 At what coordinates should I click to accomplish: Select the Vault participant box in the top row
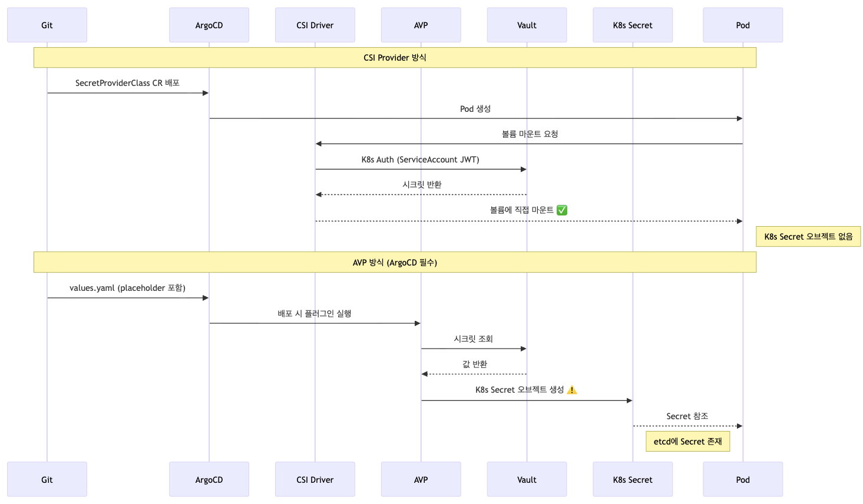527,25
